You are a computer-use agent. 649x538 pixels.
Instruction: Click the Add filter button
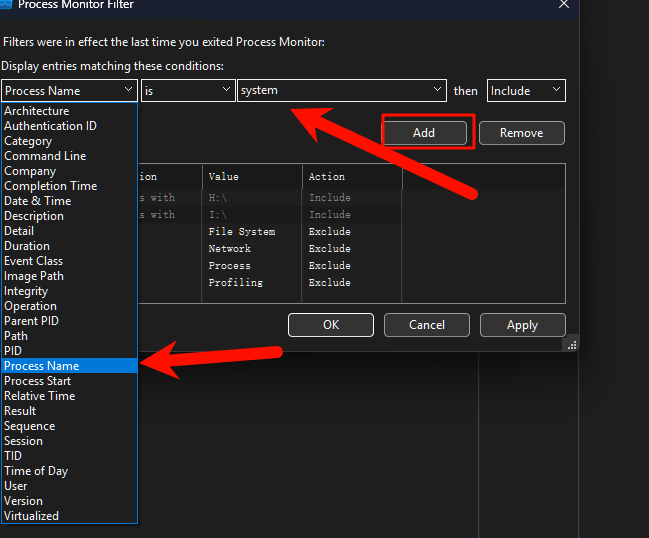click(424, 133)
